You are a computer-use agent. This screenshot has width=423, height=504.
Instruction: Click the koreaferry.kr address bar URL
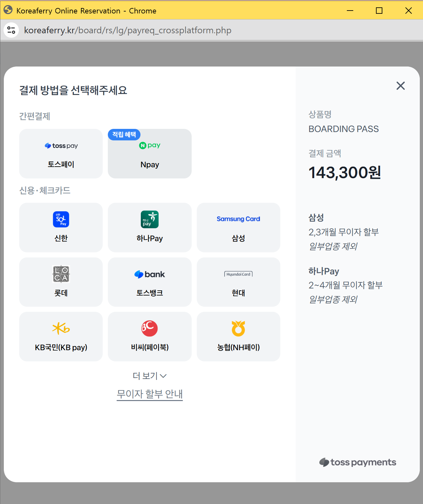[x=128, y=30]
